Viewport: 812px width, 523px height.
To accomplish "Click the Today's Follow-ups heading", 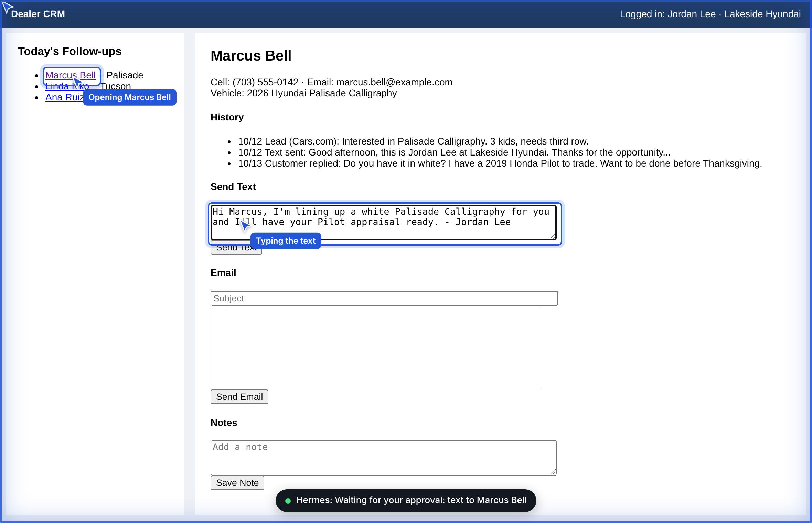I will (70, 51).
